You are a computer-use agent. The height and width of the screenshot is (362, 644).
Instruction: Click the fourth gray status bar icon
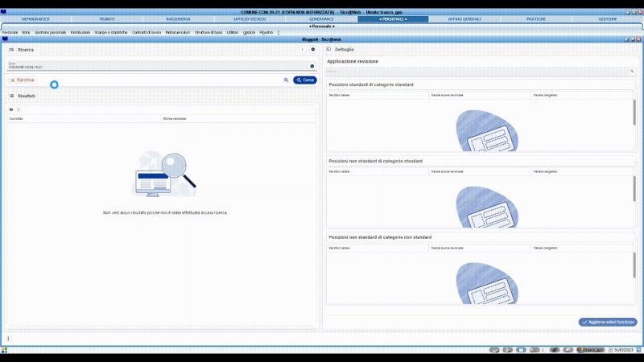(x=535, y=350)
